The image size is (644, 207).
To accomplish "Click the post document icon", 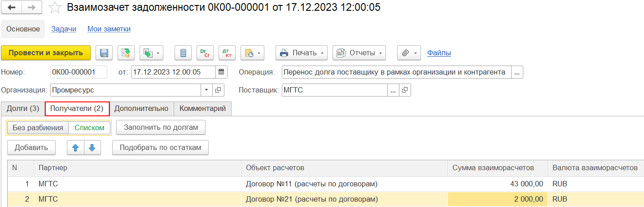I will (x=126, y=53).
